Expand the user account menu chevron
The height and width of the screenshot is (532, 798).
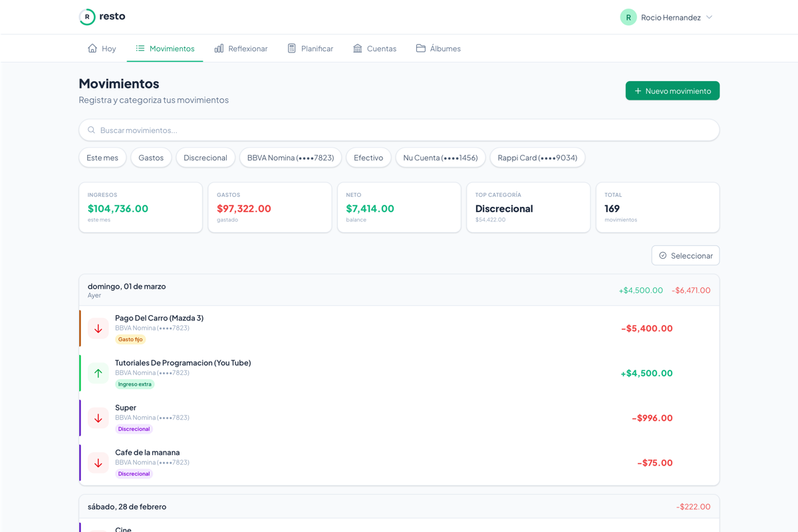(x=710, y=17)
